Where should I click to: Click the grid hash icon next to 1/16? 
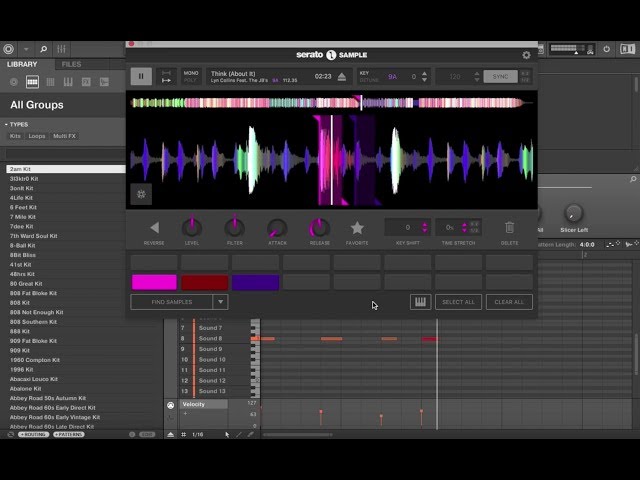click(x=183, y=435)
